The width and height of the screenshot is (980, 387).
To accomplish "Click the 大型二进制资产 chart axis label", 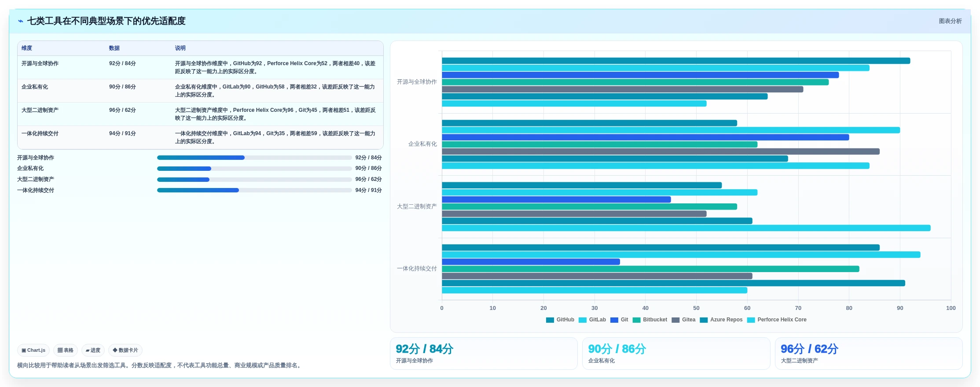I will 417,206.
